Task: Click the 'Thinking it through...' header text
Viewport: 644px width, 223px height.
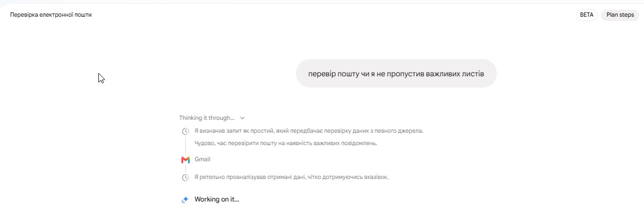Action: pyautogui.click(x=207, y=118)
